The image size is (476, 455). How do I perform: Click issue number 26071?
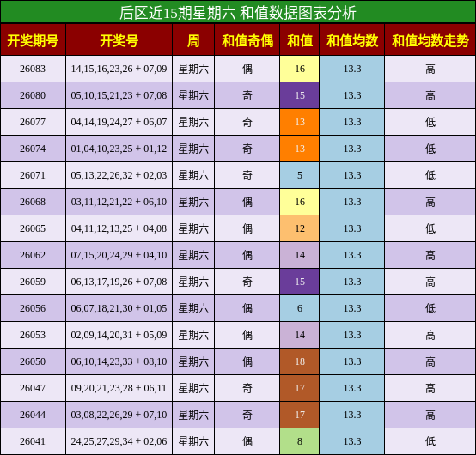tap(33, 175)
